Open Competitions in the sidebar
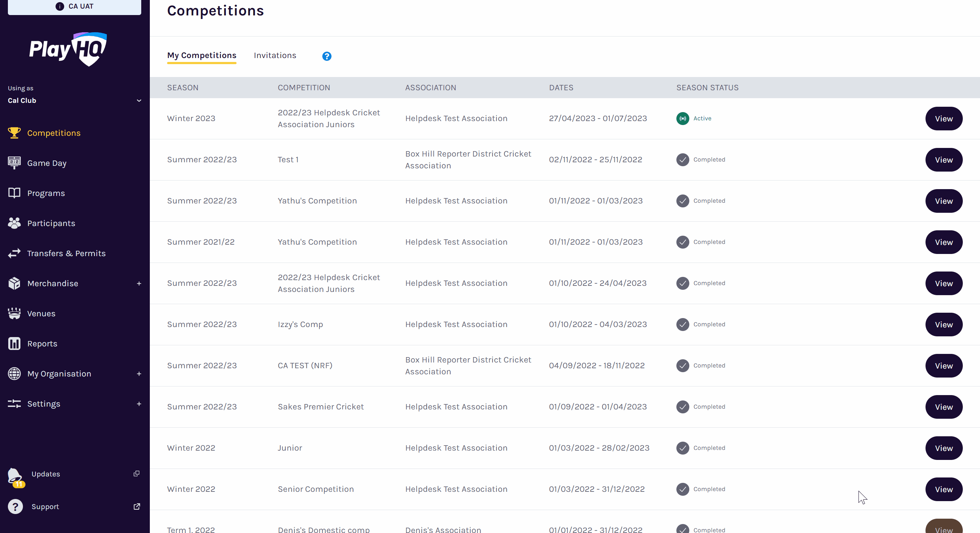Screen dimensions: 980x533 coord(54,133)
